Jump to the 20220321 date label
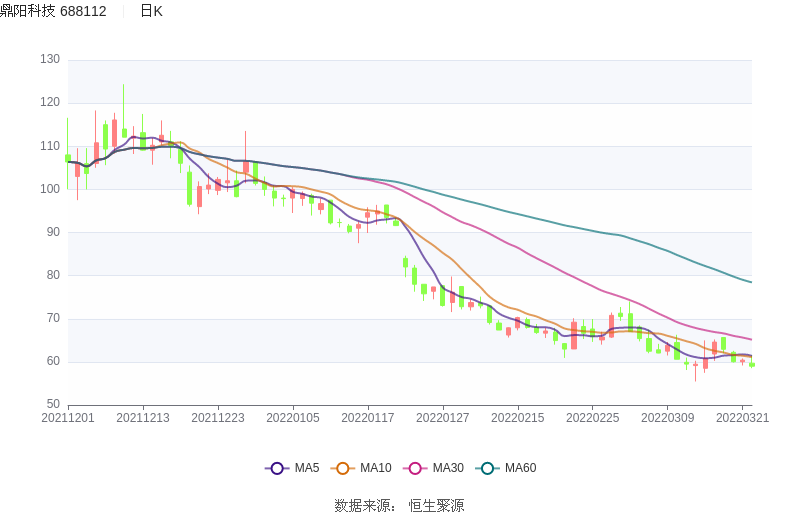Viewport: 800px width, 517px height. tap(743, 418)
